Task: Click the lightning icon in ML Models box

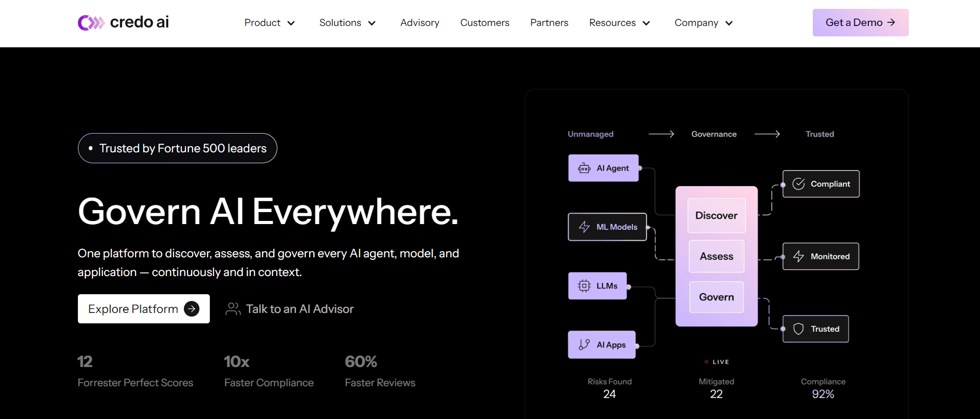Action: click(x=584, y=227)
